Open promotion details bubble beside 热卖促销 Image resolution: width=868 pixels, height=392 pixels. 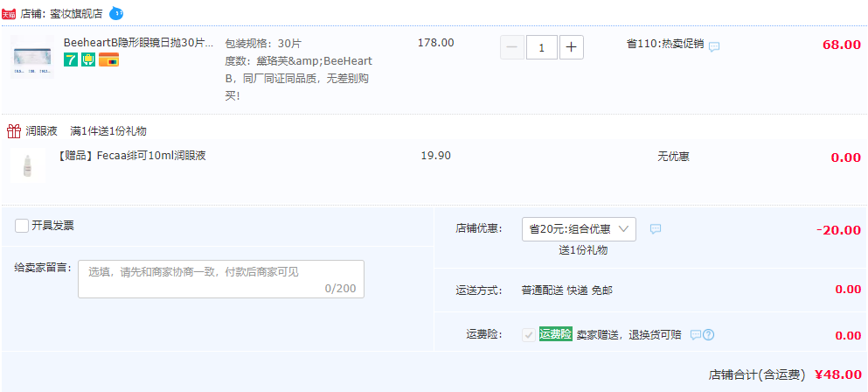click(x=715, y=46)
